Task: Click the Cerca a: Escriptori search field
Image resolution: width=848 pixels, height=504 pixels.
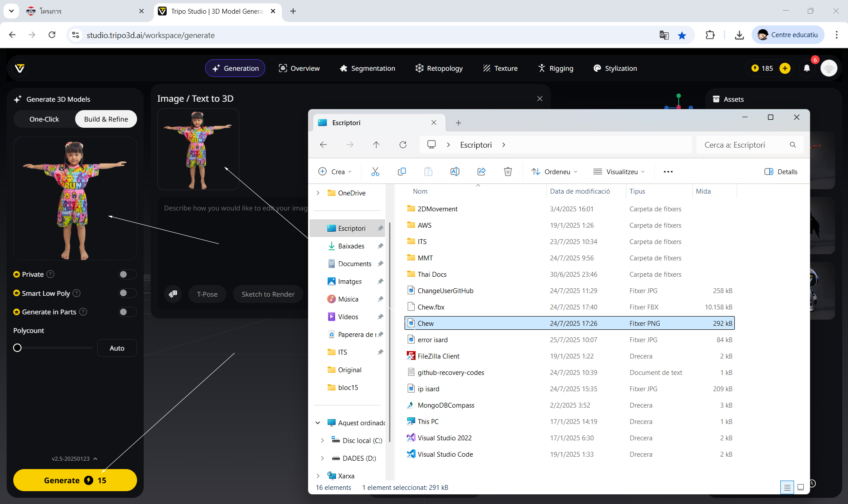Action: [743, 145]
